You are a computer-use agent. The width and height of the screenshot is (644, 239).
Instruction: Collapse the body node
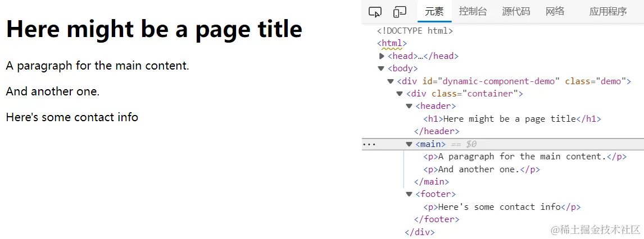(x=382, y=68)
